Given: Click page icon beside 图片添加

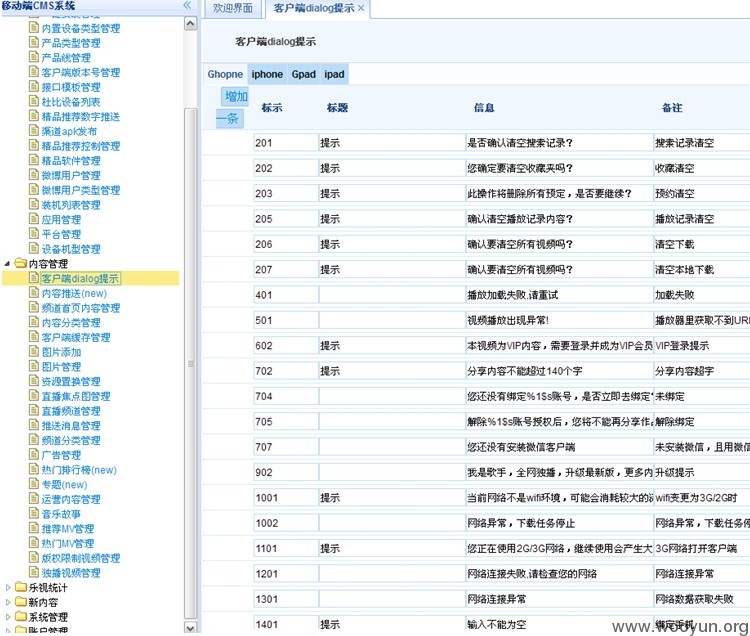Looking at the screenshot, I should click(x=33, y=351).
